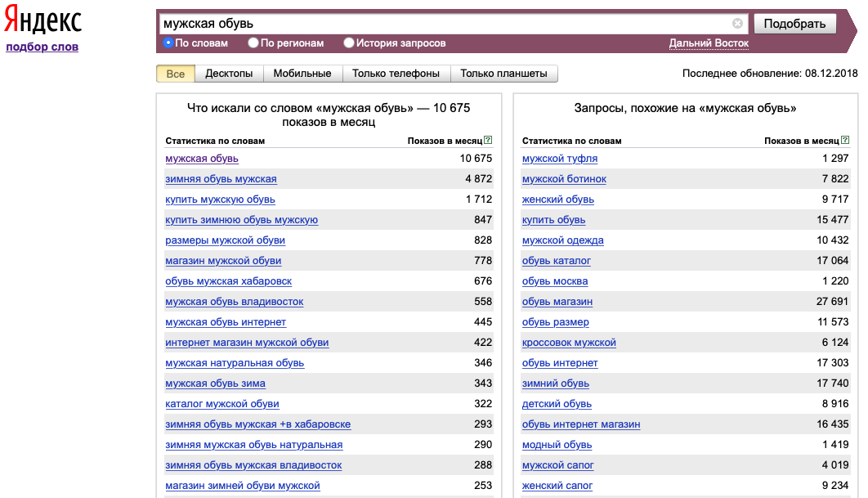Open the 'подбор слов' link
868x498 pixels.
pos(42,47)
